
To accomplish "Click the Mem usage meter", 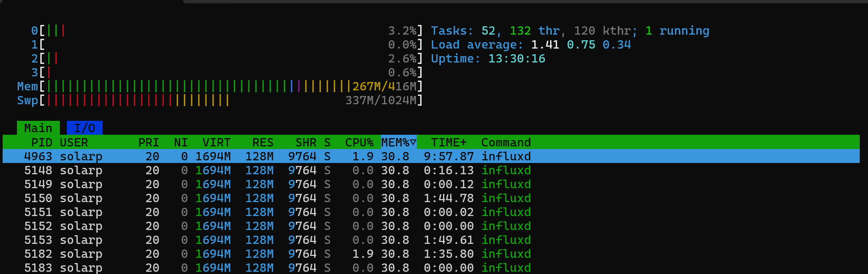I will [x=220, y=86].
